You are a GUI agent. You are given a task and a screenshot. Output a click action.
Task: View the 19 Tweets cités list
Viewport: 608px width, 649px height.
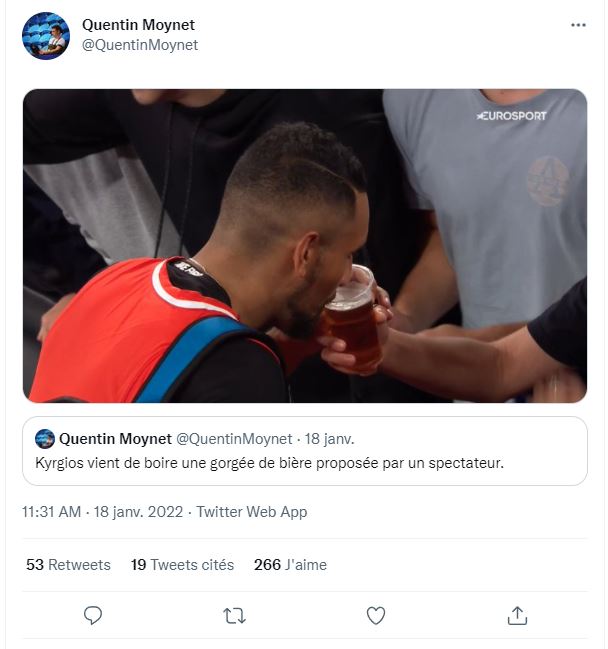pyautogui.click(x=182, y=565)
